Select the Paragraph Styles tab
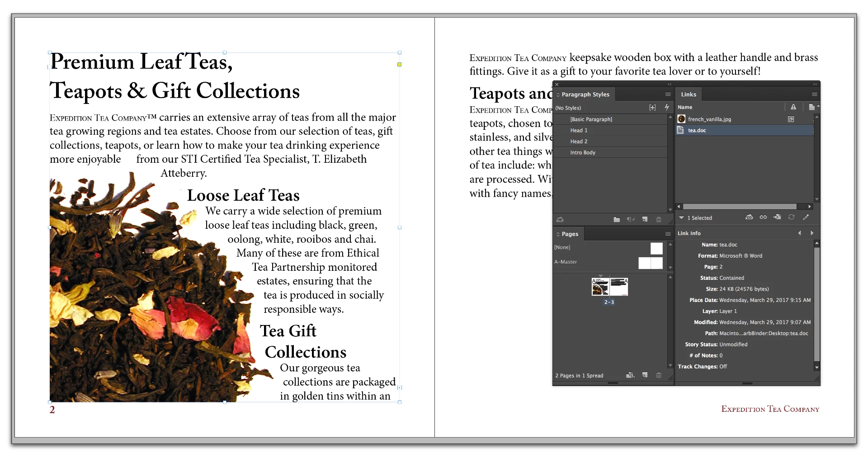The width and height of the screenshot is (868, 457). (585, 94)
